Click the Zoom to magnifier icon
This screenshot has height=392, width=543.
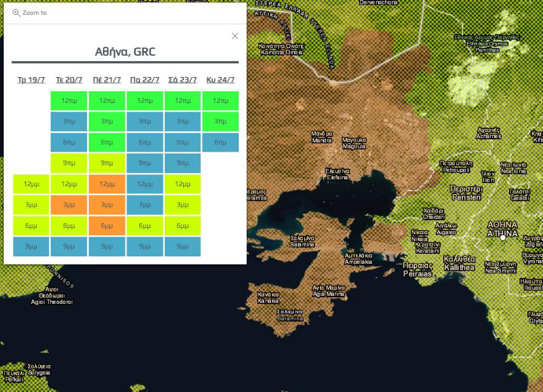point(16,12)
